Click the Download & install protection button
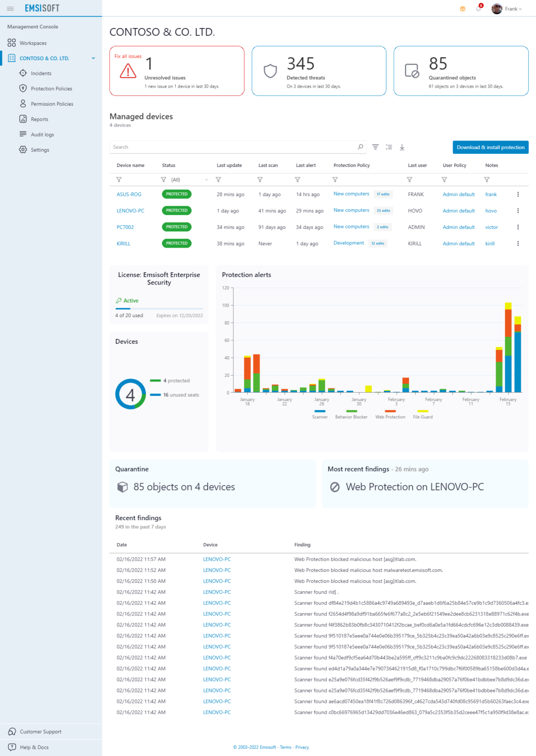 click(490, 147)
